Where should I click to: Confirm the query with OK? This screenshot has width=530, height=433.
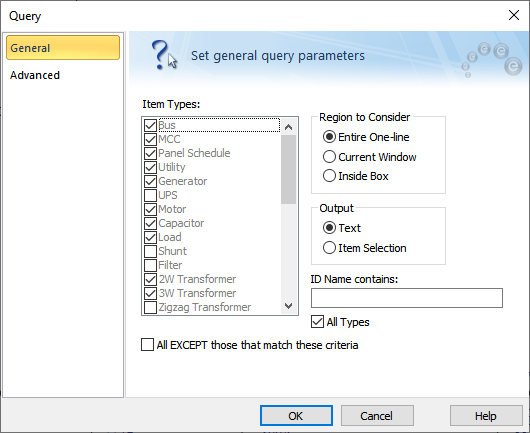296,416
